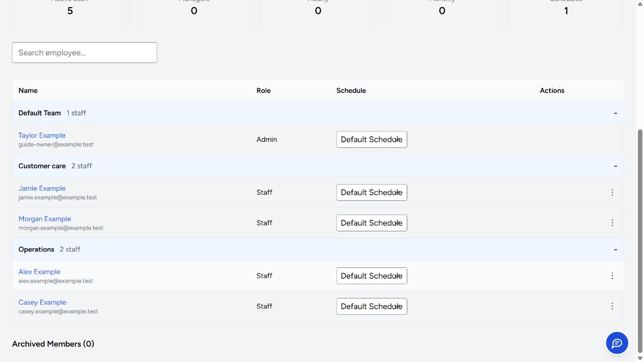644x362 pixels.
Task: Open the chat support bubble icon
Action: [617, 343]
